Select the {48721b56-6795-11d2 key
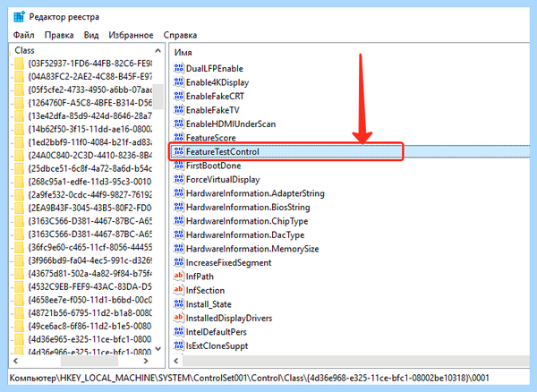537x392 pixels. coord(90,313)
